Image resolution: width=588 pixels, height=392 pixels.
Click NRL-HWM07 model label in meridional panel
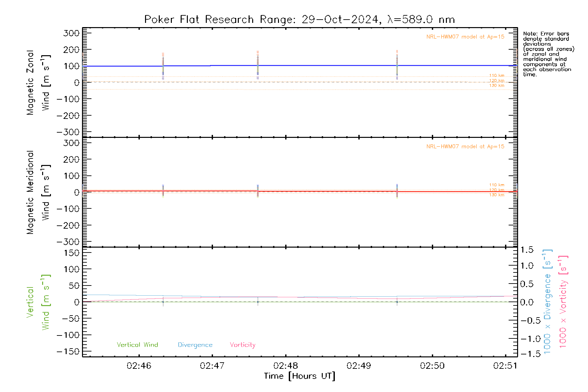465,147
